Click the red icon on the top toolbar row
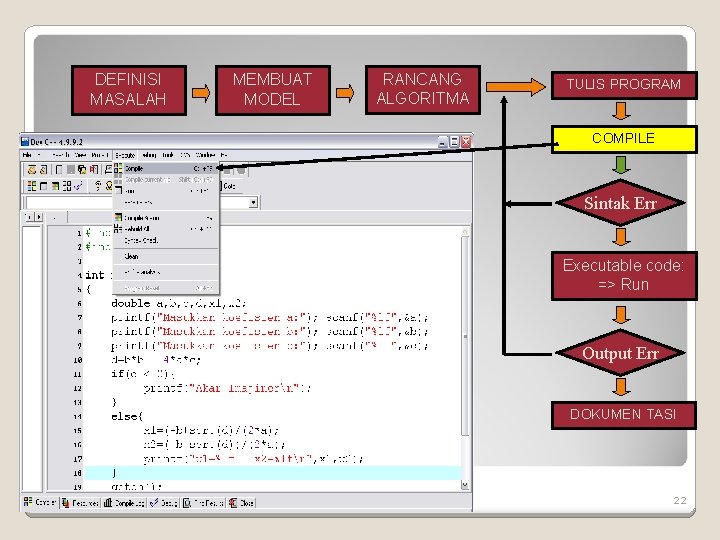The image size is (720, 540). 94,170
